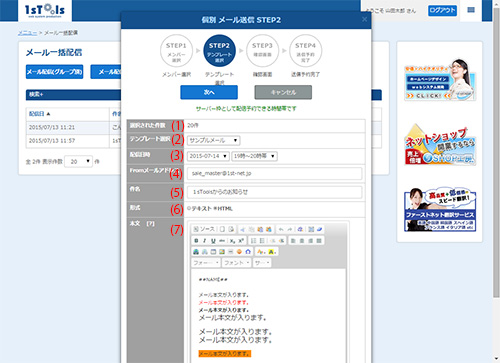
Task: Open the サンプルメール template dropdown
Action: 213,140
